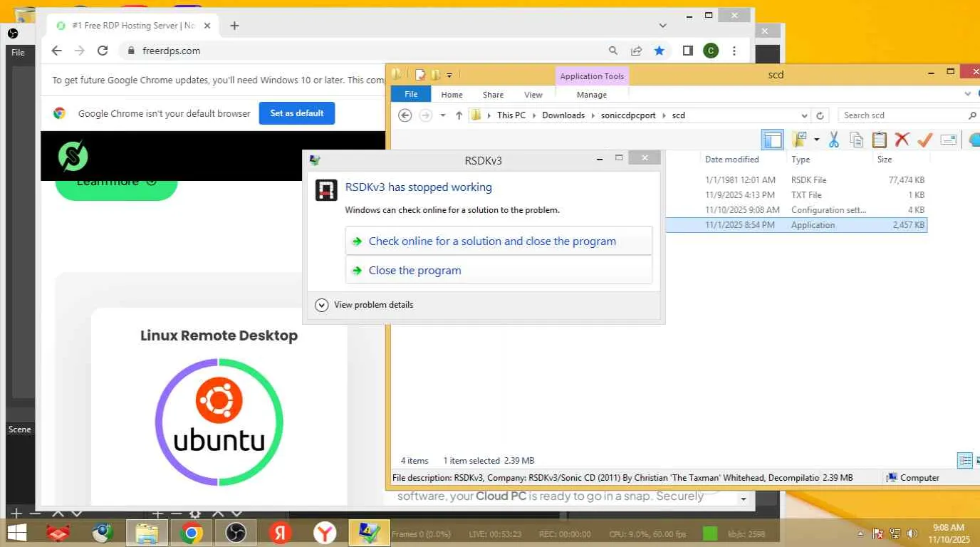Sort files by Type column header
Screen dimensions: 980x547
pyautogui.click(x=801, y=160)
